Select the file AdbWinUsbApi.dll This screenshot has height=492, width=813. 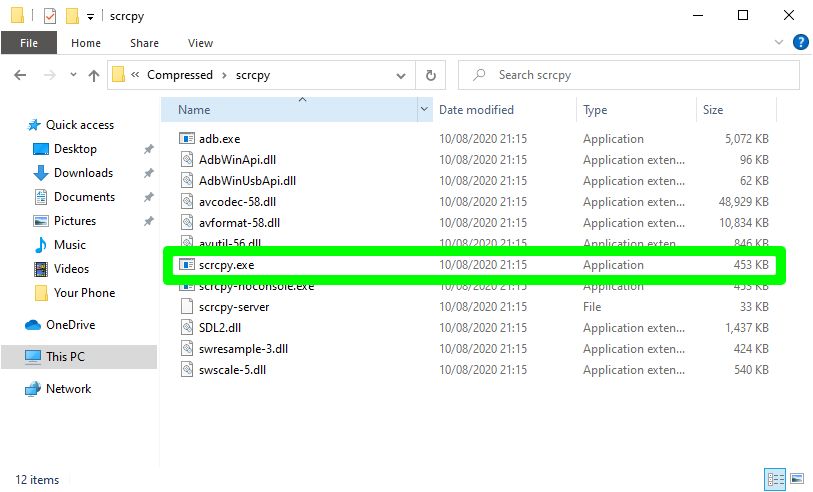(x=247, y=181)
